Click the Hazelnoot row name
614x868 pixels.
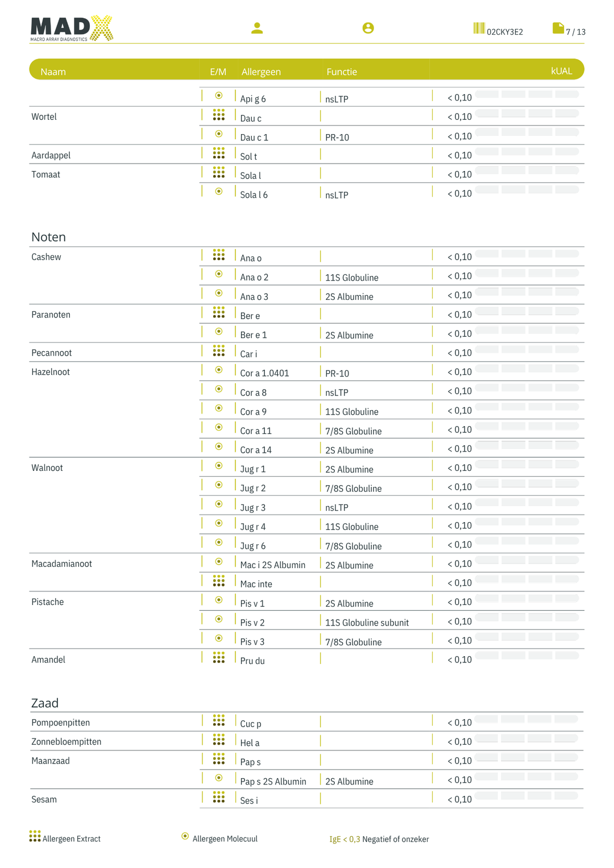pyautogui.click(x=51, y=372)
